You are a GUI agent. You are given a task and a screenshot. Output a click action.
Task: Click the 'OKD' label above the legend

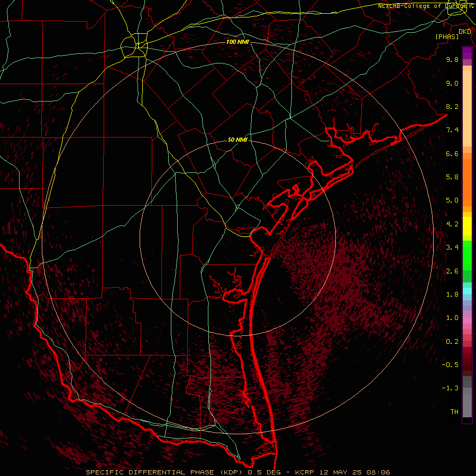(465, 32)
